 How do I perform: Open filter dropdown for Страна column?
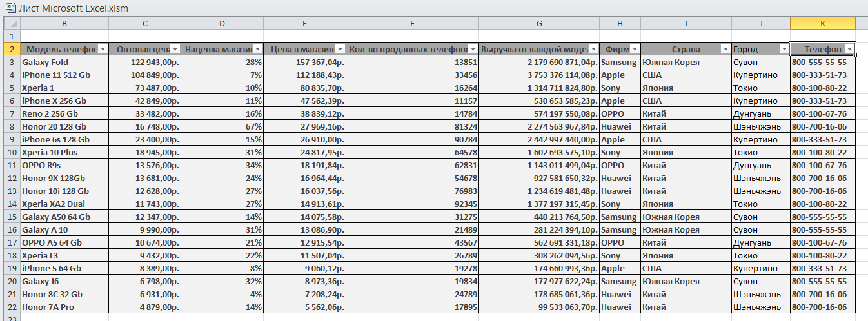[725, 49]
